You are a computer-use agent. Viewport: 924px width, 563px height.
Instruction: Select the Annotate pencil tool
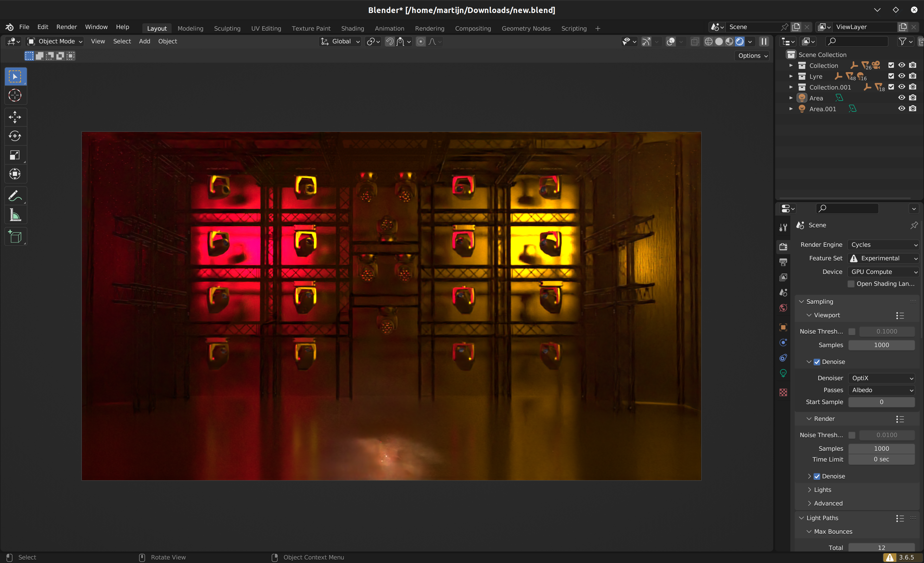[15, 196]
